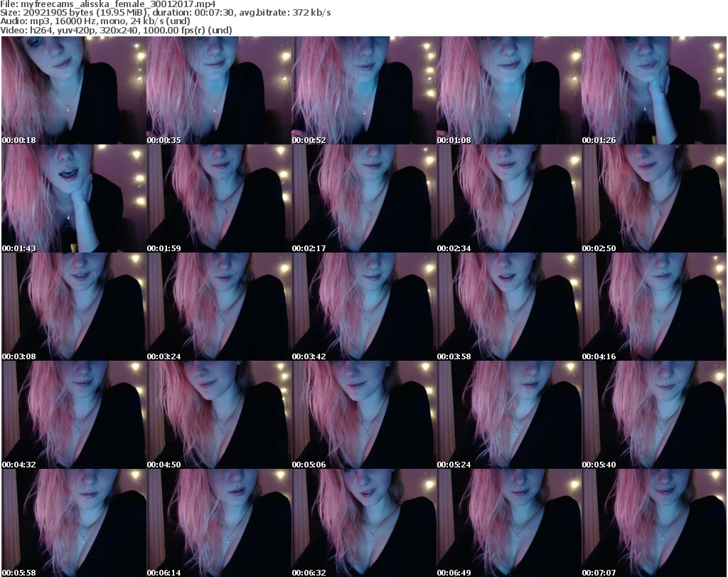
Task: Click the Size line showing 19.95 MiB
Action: (x=166, y=13)
